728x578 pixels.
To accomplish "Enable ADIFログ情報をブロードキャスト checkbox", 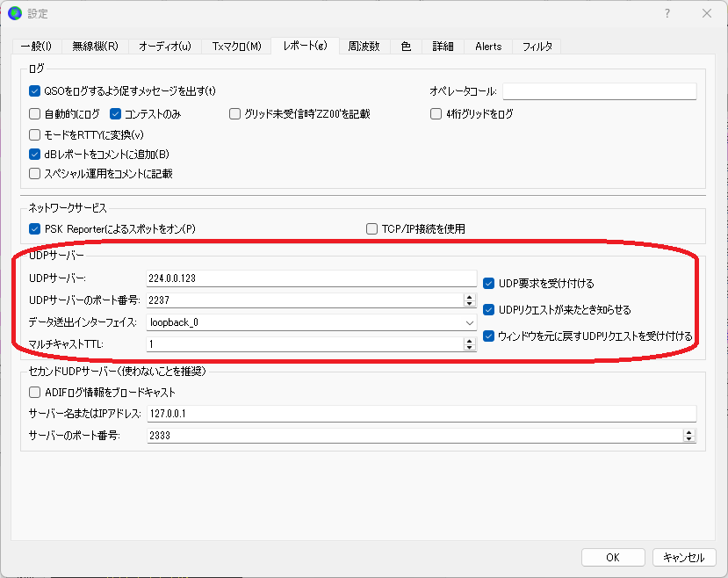I will point(34,393).
